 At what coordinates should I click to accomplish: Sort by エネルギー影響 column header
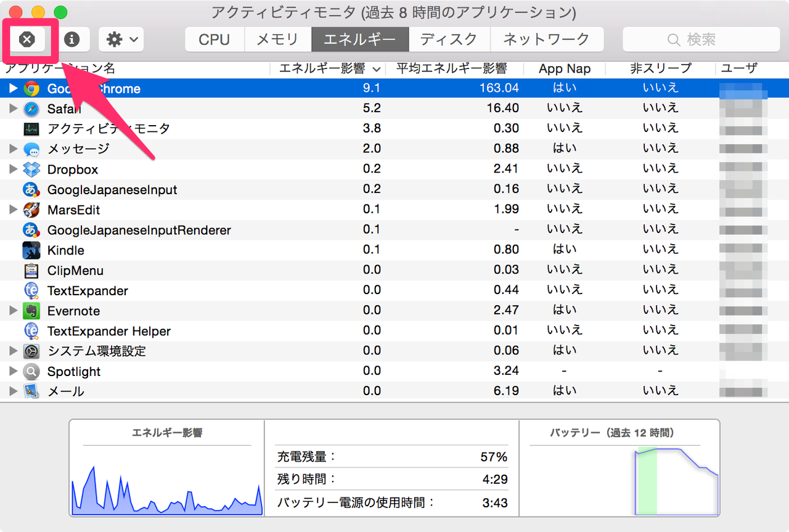pyautogui.click(x=328, y=68)
